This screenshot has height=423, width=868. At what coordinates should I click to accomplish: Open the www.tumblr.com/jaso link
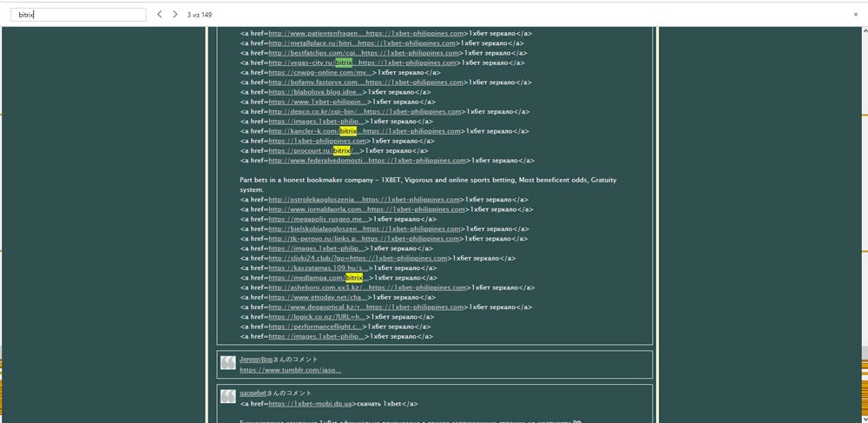pos(291,370)
